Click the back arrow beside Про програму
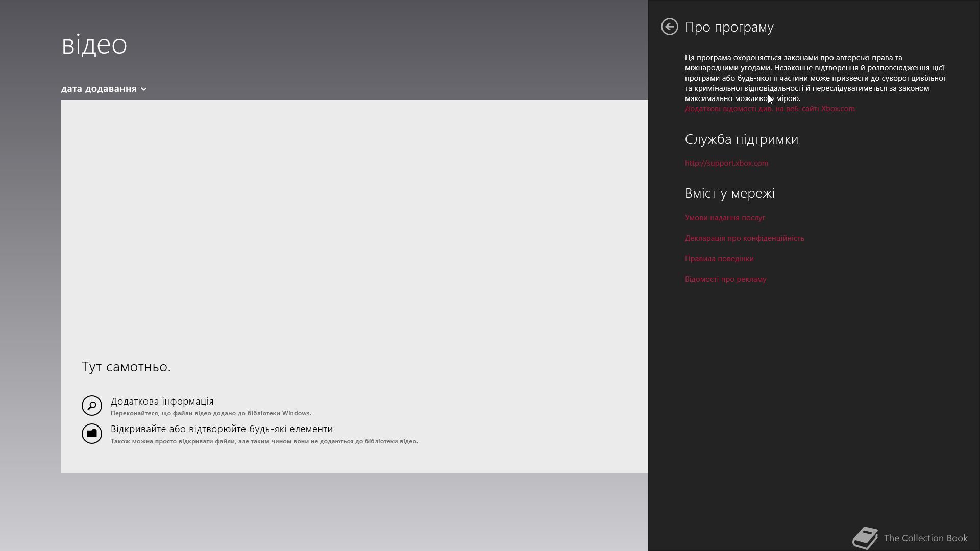980x551 pixels. tap(669, 27)
